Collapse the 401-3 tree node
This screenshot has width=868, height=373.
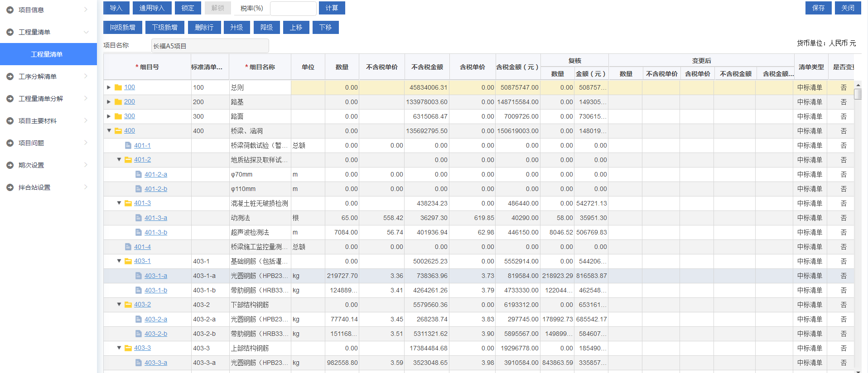pos(119,203)
